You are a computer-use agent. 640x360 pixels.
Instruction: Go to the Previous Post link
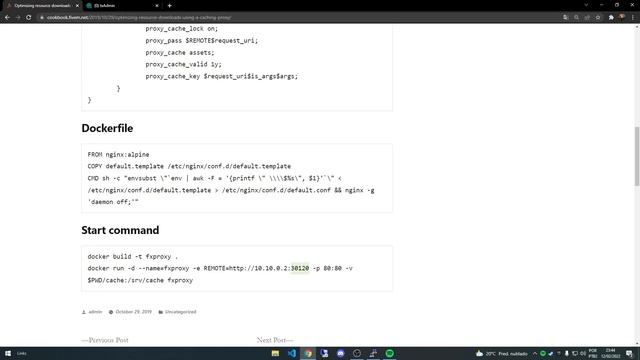click(105, 340)
